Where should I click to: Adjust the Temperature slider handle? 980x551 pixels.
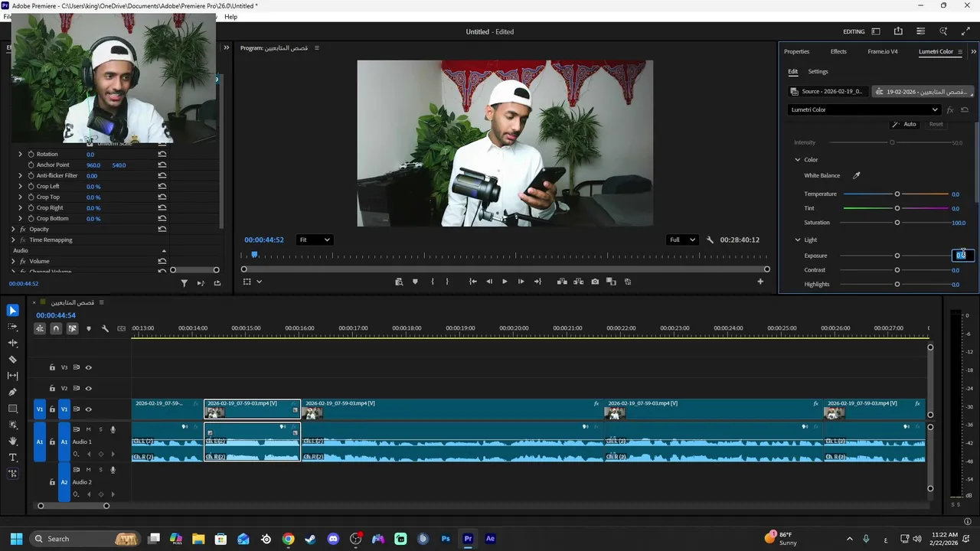897,194
